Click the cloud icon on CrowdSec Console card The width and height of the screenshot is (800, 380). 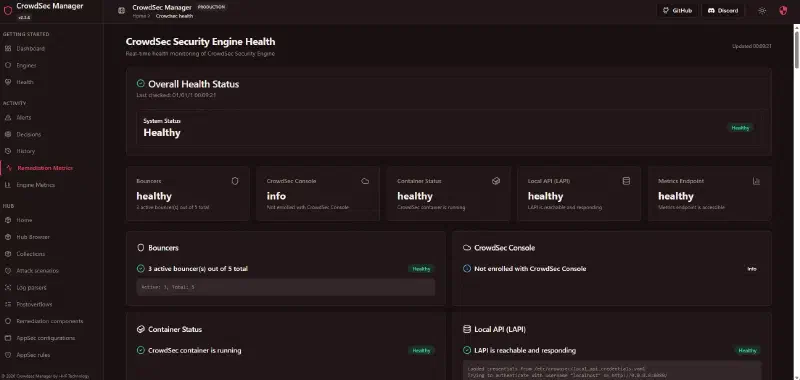[365, 181]
